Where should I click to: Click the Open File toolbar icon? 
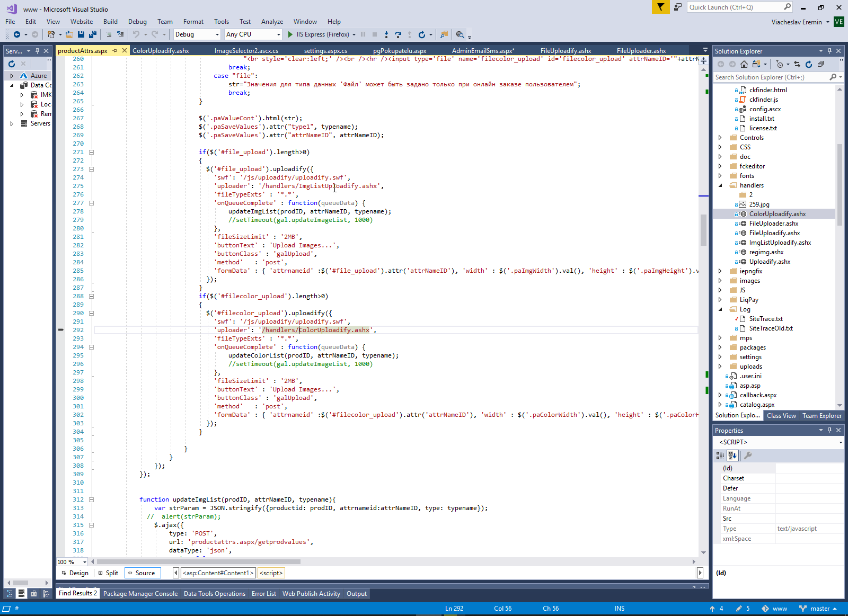click(69, 34)
